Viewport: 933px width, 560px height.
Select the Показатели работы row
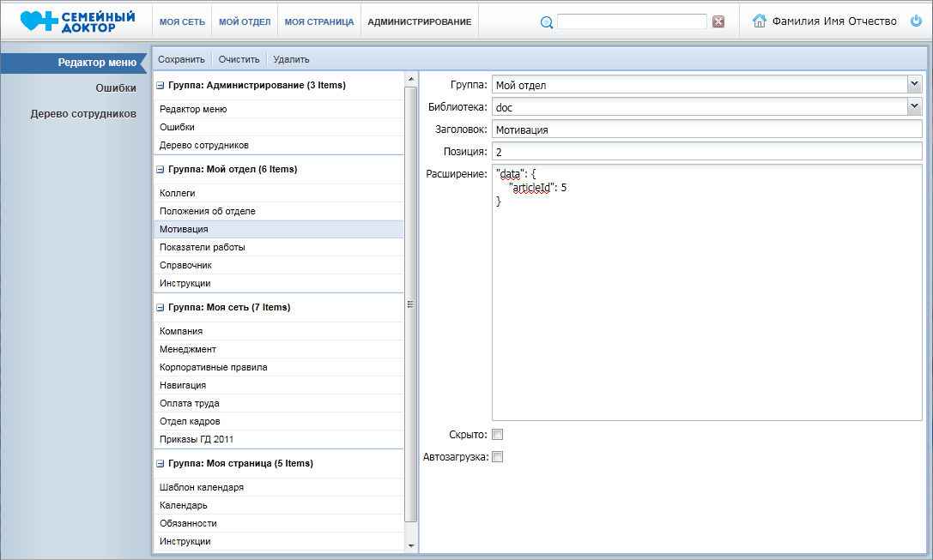[x=278, y=247]
